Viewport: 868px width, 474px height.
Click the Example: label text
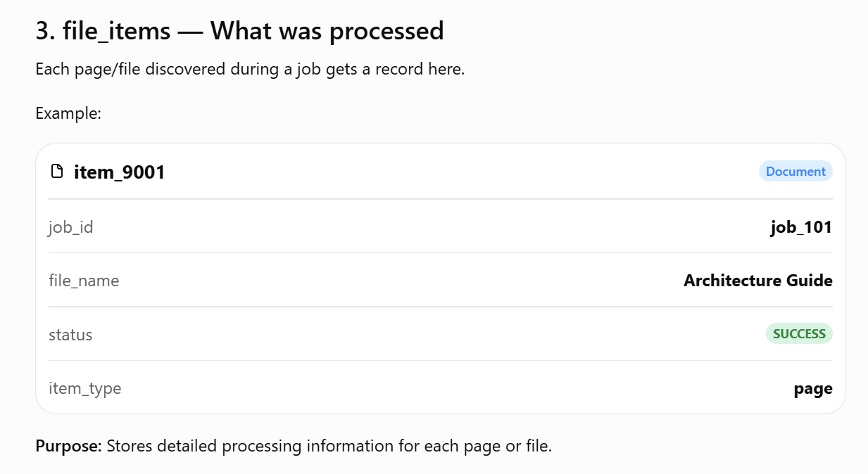click(x=69, y=113)
